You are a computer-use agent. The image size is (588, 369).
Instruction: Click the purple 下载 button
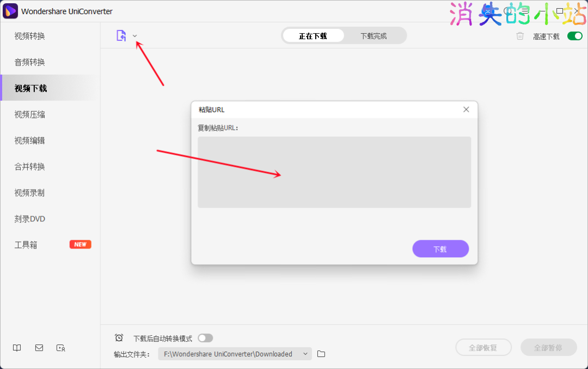point(440,249)
